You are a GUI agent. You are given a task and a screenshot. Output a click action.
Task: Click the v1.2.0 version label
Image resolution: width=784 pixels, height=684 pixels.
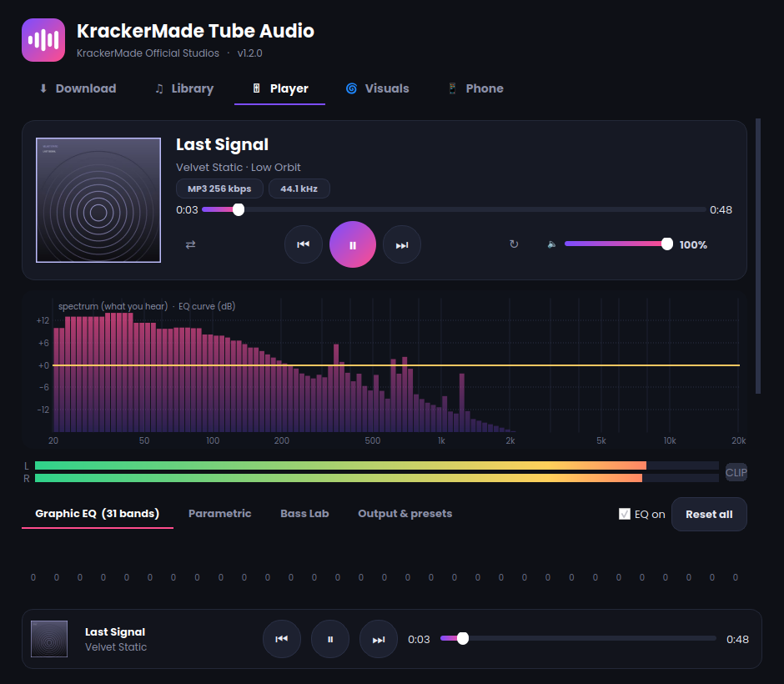[249, 53]
